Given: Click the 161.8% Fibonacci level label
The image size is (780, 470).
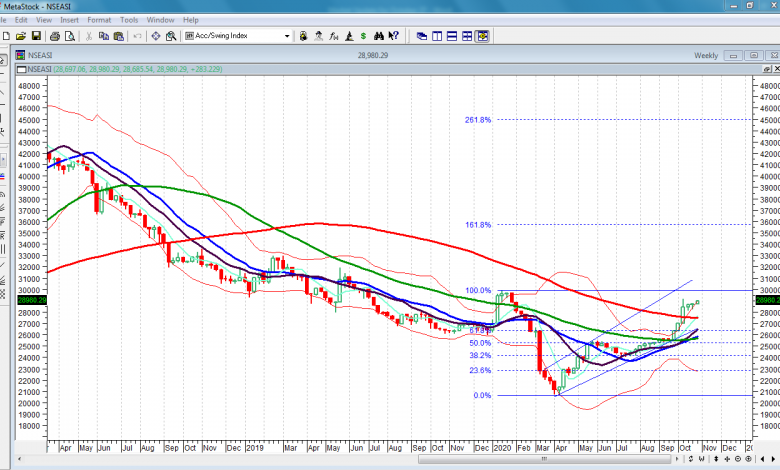Looking at the screenshot, I should click(x=478, y=225).
